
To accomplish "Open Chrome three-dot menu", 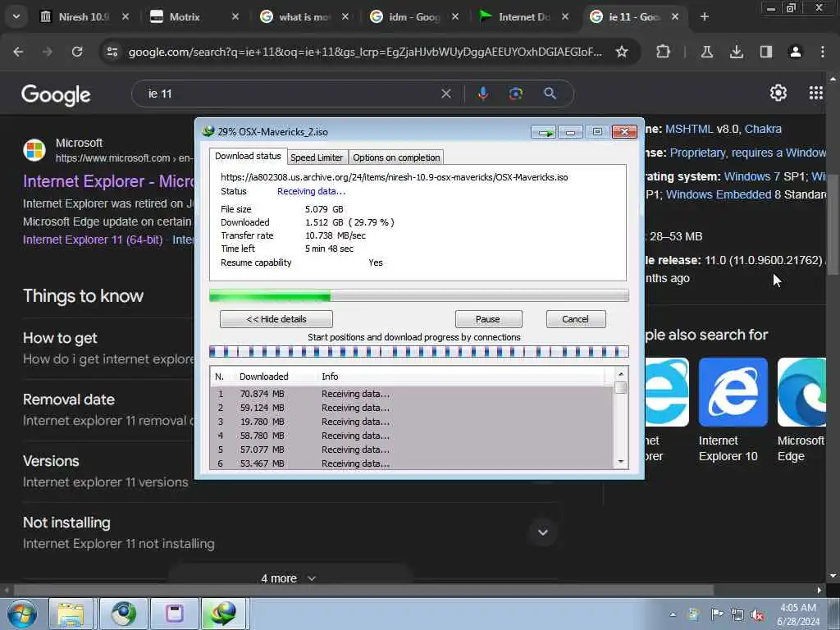I will pyautogui.click(x=822, y=52).
